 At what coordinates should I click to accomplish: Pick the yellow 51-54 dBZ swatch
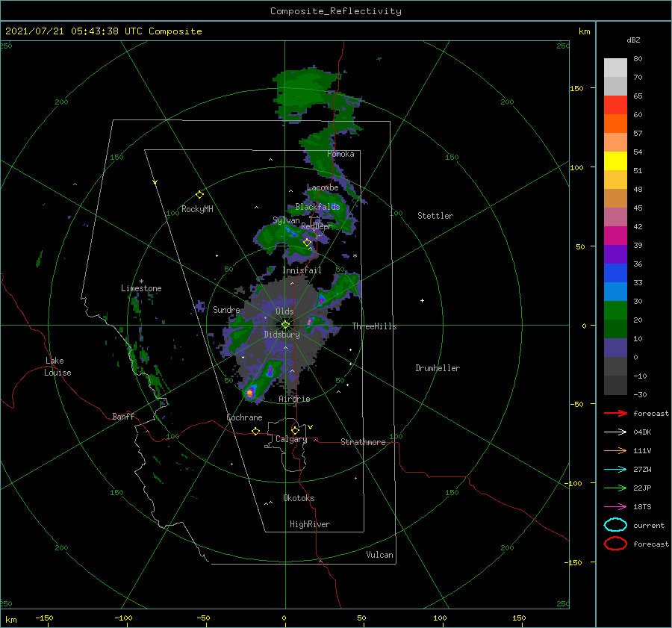[x=615, y=161]
